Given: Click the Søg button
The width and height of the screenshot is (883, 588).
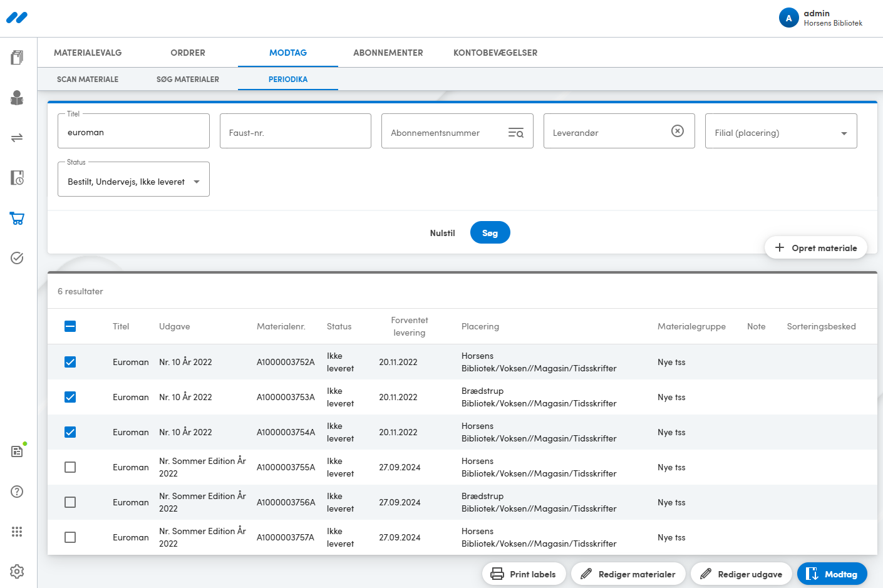Looking at the screenshot, I should [490, 233].
